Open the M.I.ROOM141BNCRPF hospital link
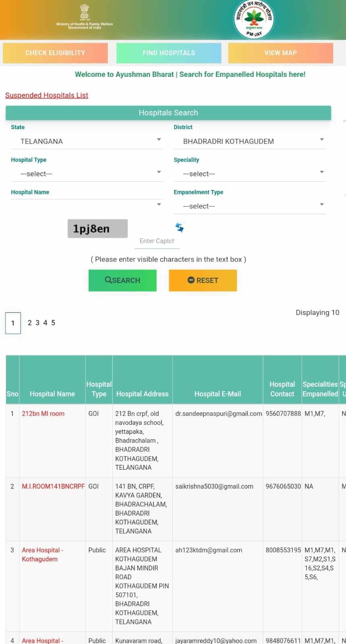The width and height of the screenshot is (346, 644). pyautogui.click(x=53, y=486)
